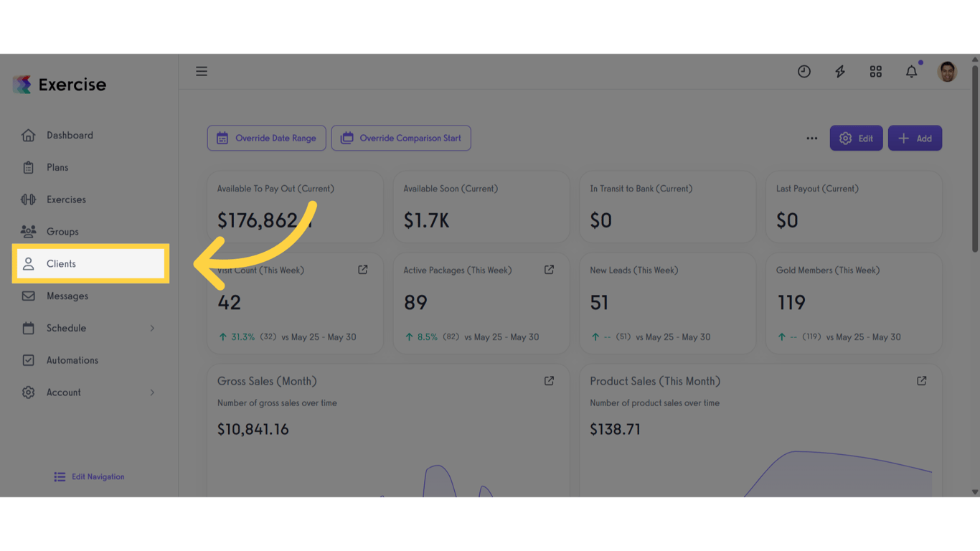Click the hamburger menu icon
This screenshot has height=551, width=980.
pyautogui.click(x=202, y=71)
